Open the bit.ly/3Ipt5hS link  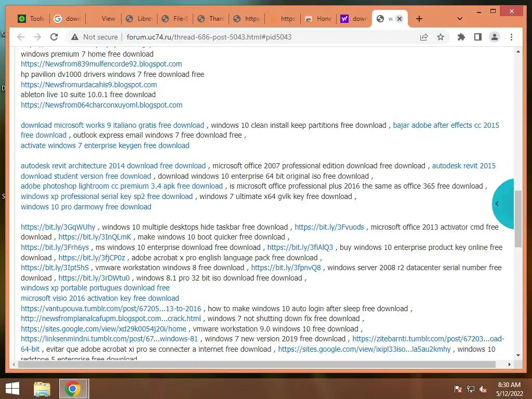tap(55, 268)
